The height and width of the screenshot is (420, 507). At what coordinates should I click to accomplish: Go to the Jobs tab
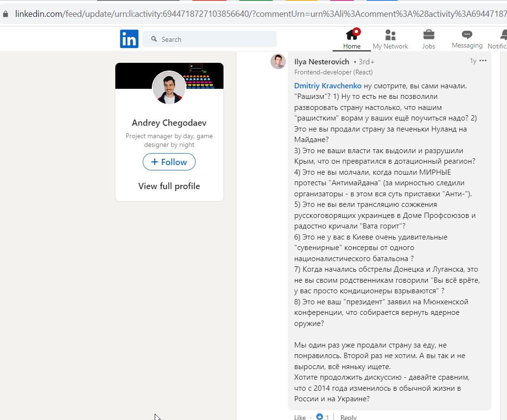point(429,39)
